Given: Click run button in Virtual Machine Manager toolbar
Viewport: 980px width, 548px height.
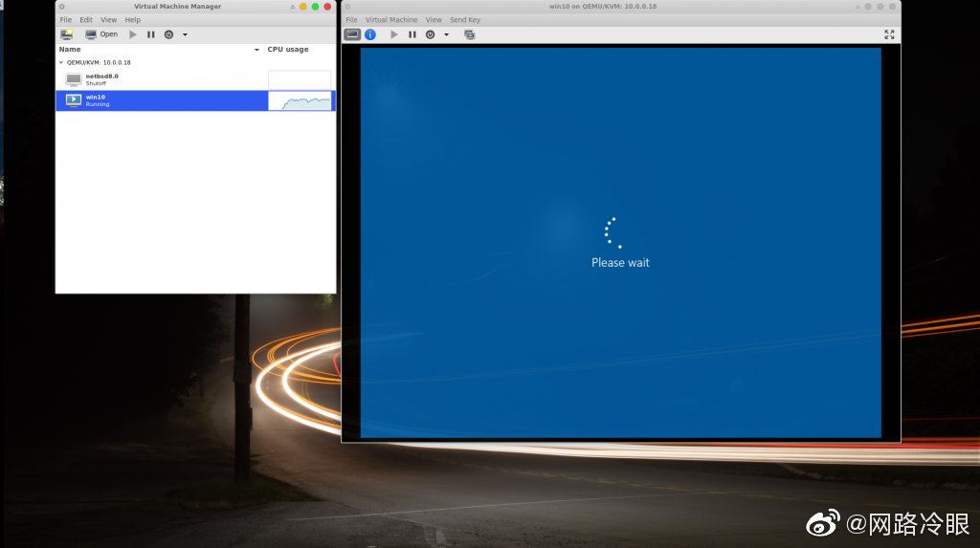Looking at the screenshot, I should click(133, 34).
